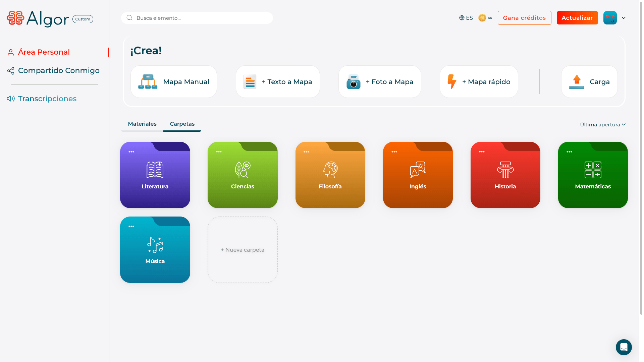Open the Última apertura sort dropdown

click(602, 124)
